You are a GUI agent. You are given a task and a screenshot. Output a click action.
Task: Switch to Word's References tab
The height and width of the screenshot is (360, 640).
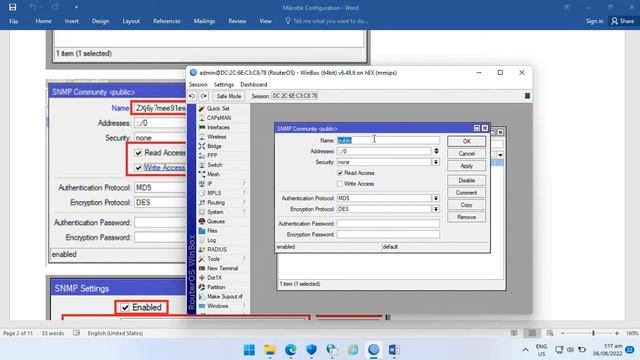(x=167, y=21)
